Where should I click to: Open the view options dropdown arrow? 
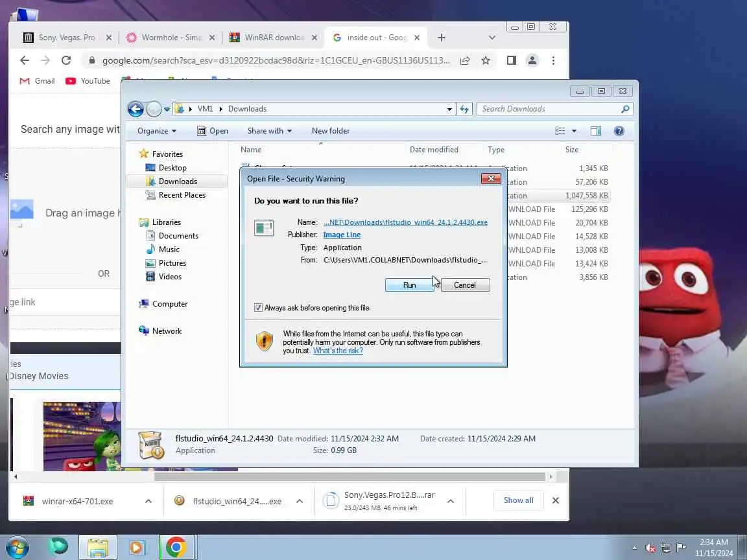pos(574,131)
